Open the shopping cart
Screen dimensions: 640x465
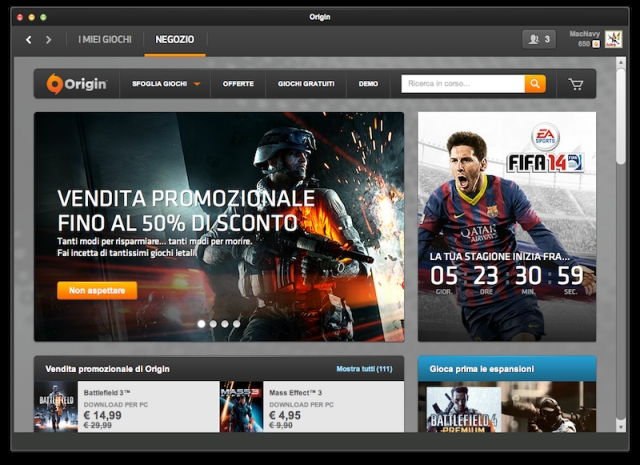coord(575,84)
